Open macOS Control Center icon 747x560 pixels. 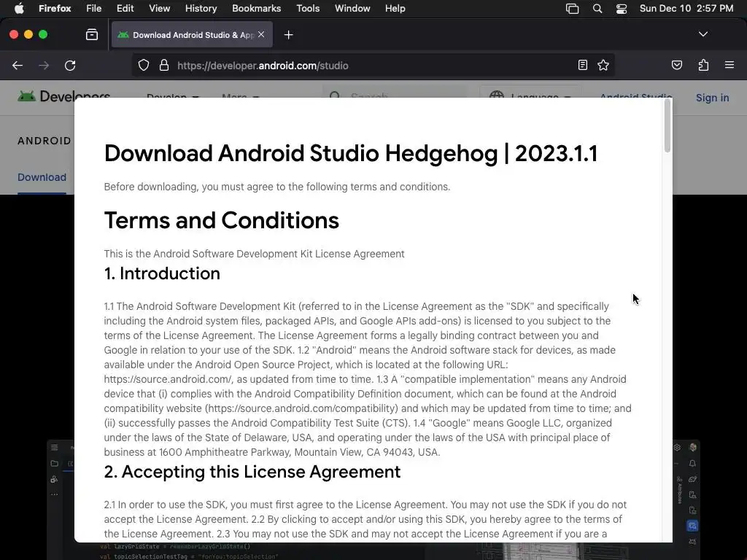622,9
